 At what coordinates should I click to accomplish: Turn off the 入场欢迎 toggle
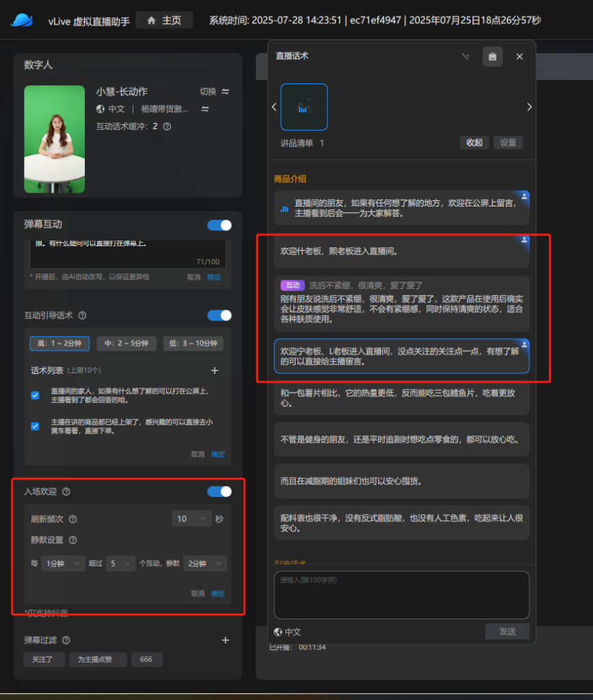pyautogui.click(x=220, y=492)
